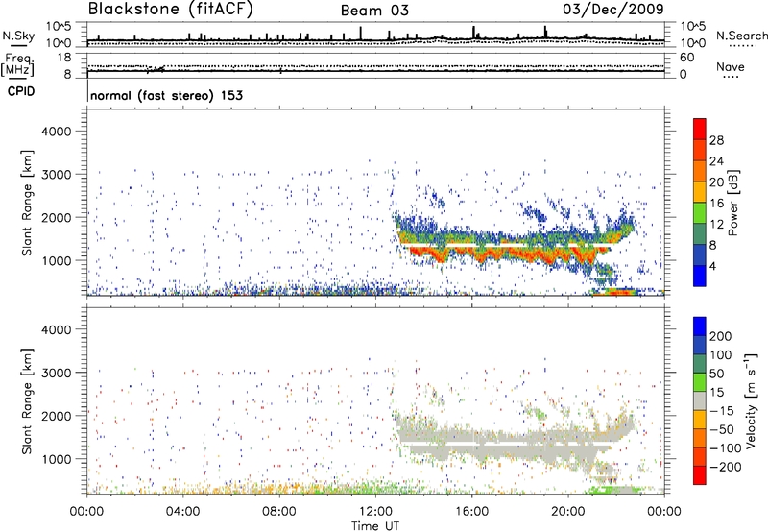768x532 pixels.
Task: Click the '04:00' time tick label
Action: [182, 512]
